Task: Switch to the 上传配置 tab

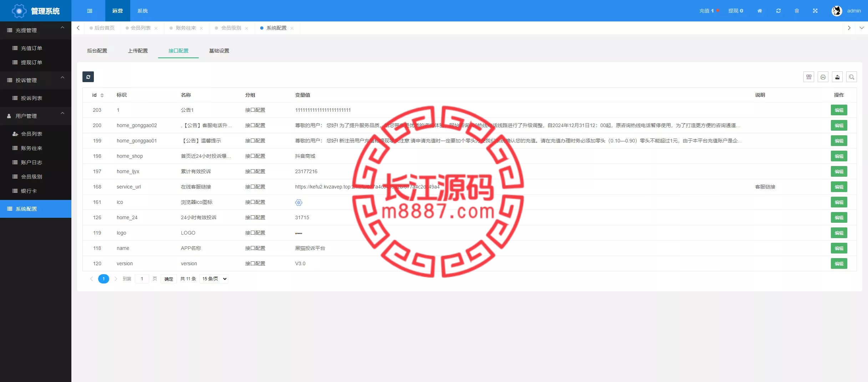Action: pos(138,51)
